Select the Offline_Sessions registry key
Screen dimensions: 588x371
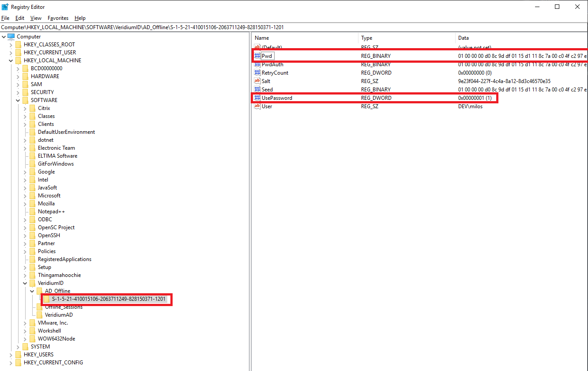click(64, 307)
